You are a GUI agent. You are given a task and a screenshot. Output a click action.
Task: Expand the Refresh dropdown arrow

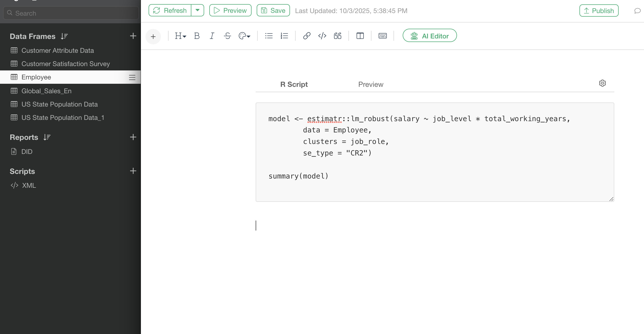coord(198,10)
